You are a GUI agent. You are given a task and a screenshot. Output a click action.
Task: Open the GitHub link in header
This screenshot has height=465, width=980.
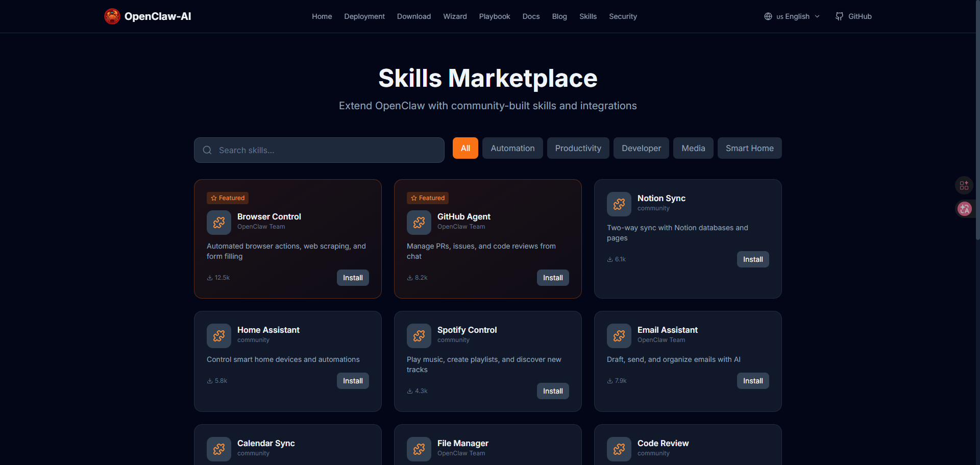(x=853, y=16)
